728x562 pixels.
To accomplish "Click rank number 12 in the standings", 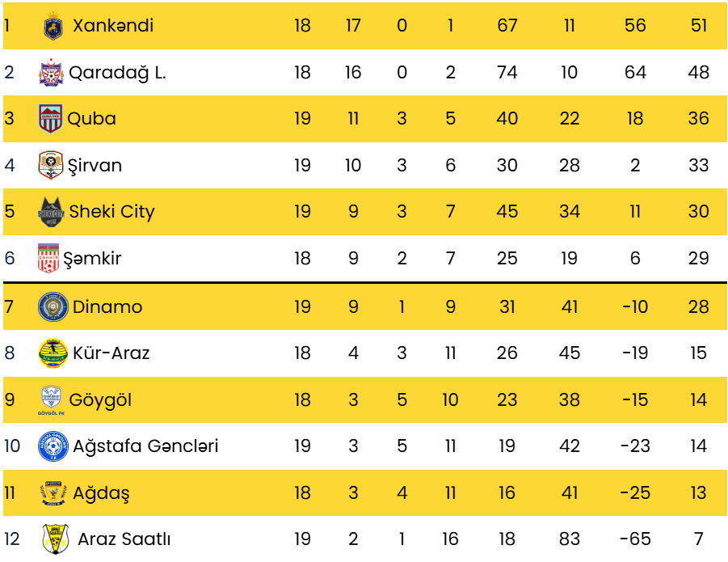I will pos(13,539).
